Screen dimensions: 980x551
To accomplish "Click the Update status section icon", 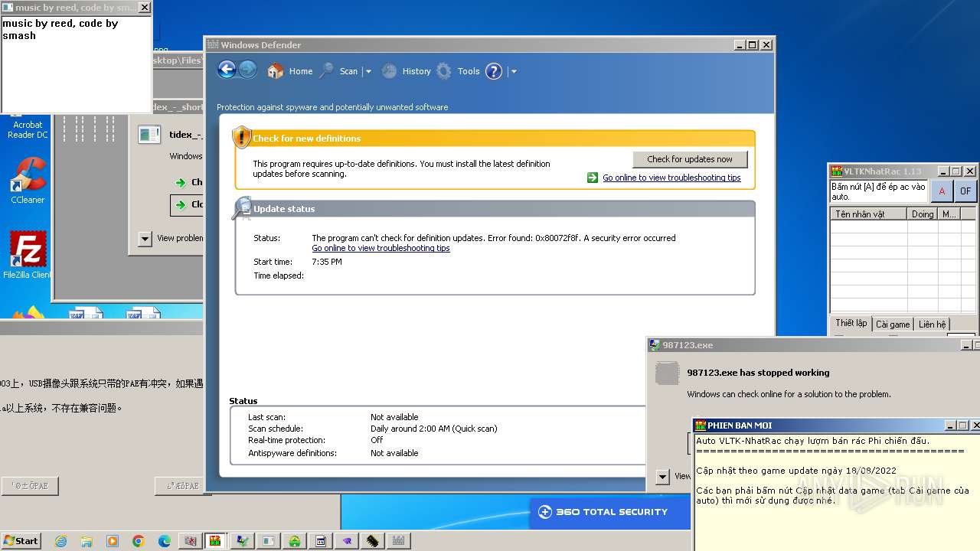I will tap(242, 208).
